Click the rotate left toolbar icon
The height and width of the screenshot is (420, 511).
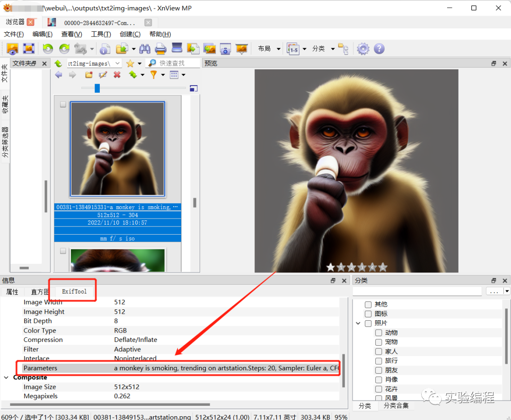pos(48,49)
